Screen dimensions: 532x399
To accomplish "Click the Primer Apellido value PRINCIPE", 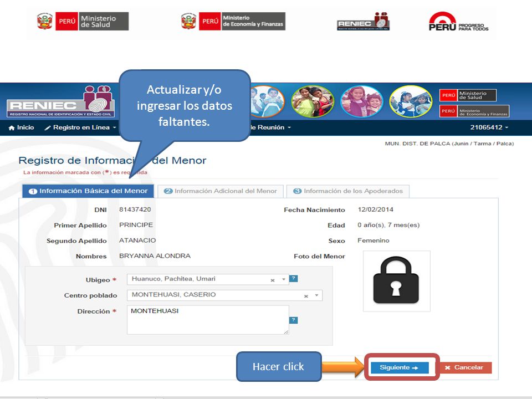I will pos(136,225).
